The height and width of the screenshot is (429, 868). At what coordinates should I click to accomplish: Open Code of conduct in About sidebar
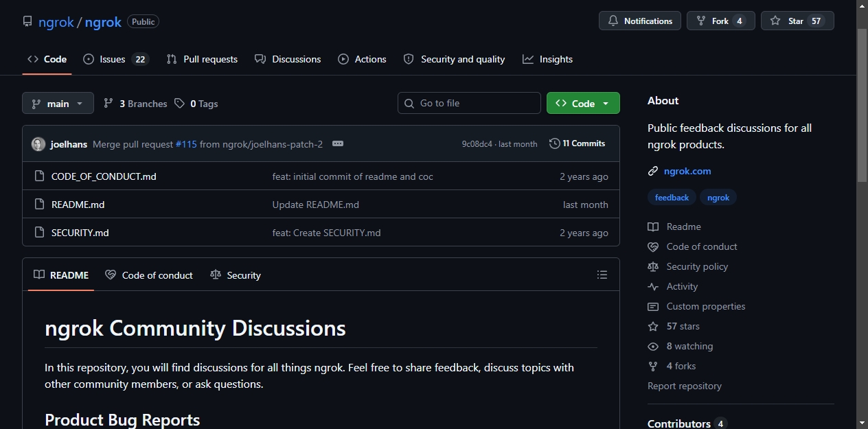[692, 246]
